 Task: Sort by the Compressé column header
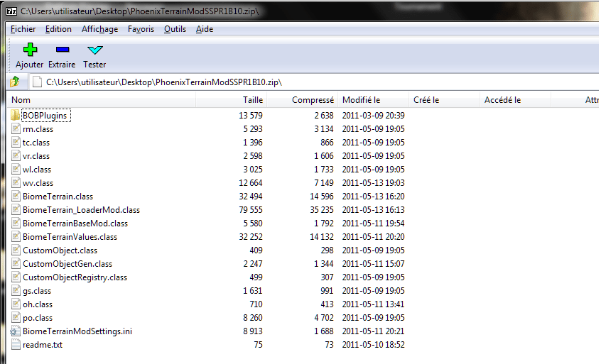pyautogui.click(x=302, y=100)
